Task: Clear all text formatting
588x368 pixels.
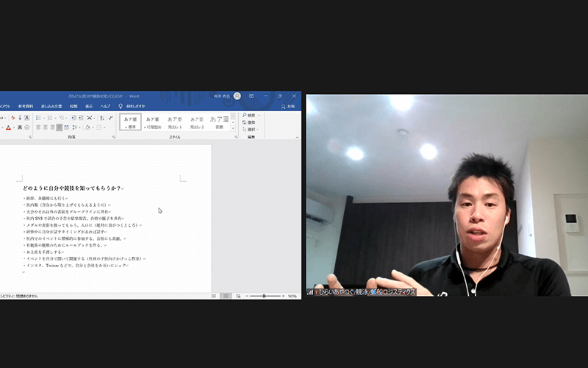Action: click(12, 118)
